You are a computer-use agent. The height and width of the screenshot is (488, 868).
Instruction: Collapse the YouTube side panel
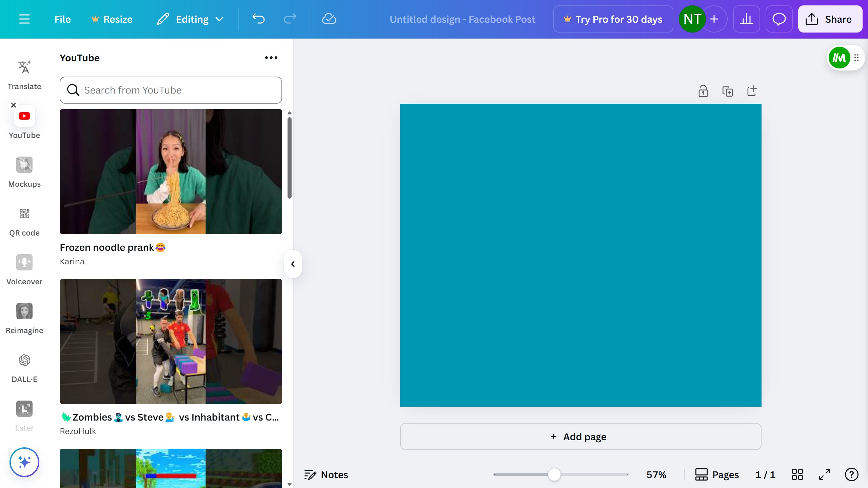293,264
